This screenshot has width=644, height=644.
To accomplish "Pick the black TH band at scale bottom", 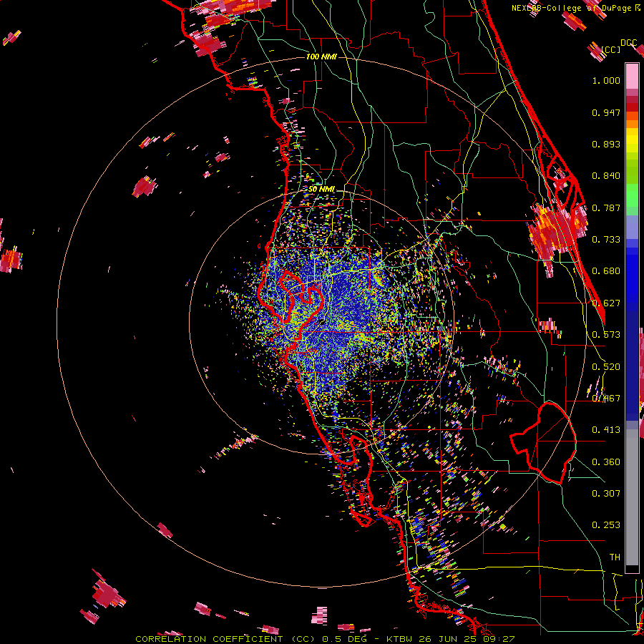I will point(632,569).
